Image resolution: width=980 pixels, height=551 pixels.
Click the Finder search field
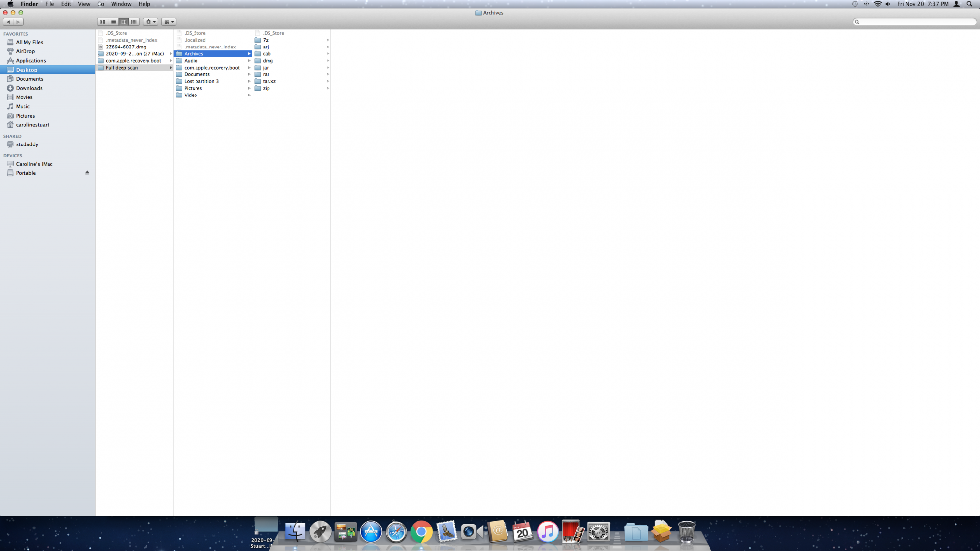915,22
